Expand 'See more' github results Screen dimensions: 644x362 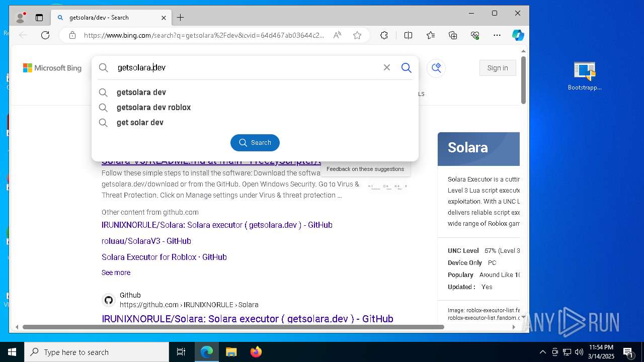tap(116, 273)
